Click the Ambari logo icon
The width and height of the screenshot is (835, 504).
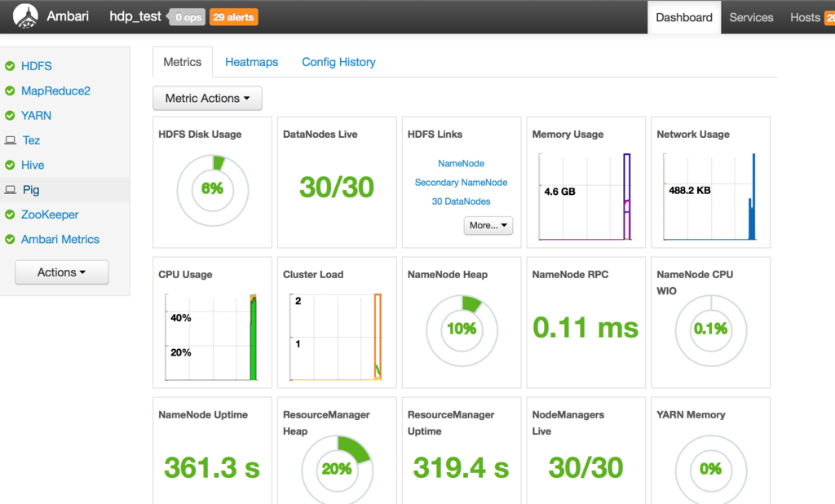[x=25, y=16]
